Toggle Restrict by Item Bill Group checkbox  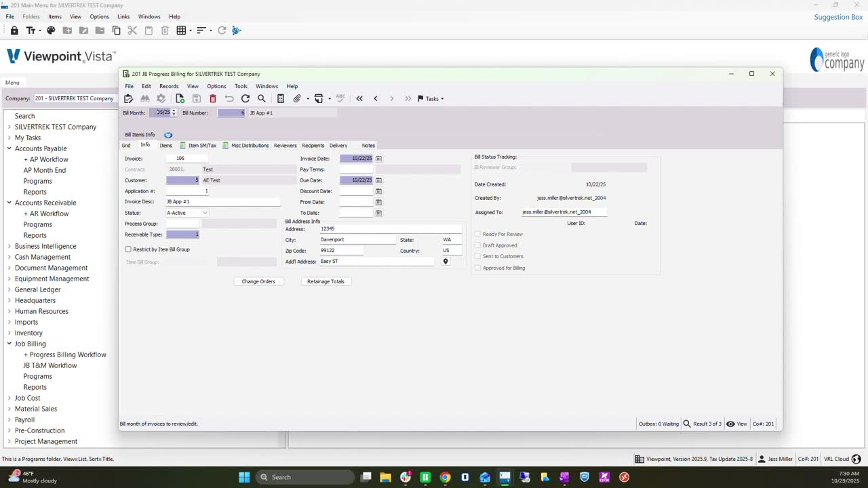128,249
